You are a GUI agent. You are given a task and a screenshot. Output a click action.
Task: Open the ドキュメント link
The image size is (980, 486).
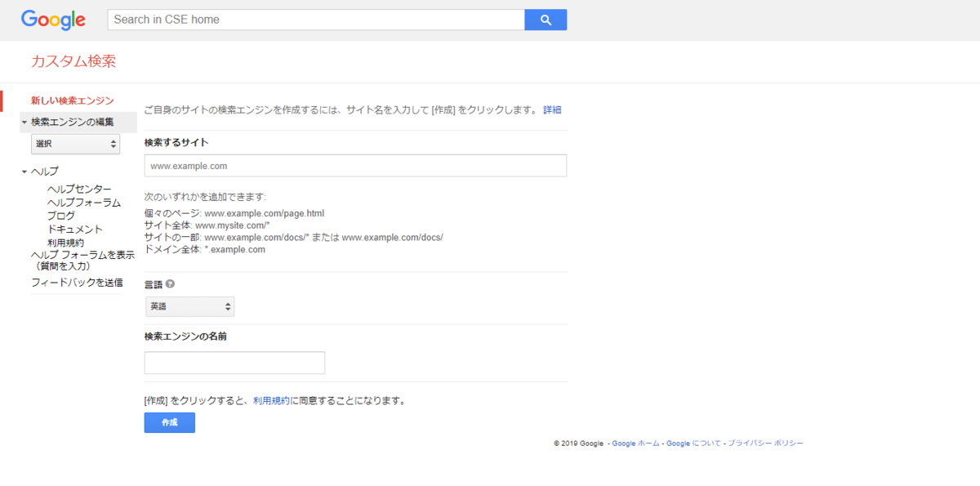click(x=75, y=230)
